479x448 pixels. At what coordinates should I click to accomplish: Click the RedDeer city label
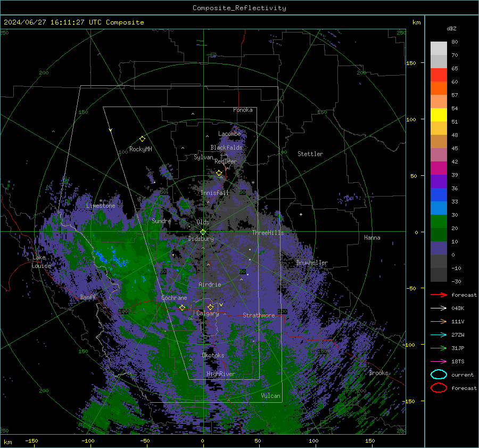226,161
